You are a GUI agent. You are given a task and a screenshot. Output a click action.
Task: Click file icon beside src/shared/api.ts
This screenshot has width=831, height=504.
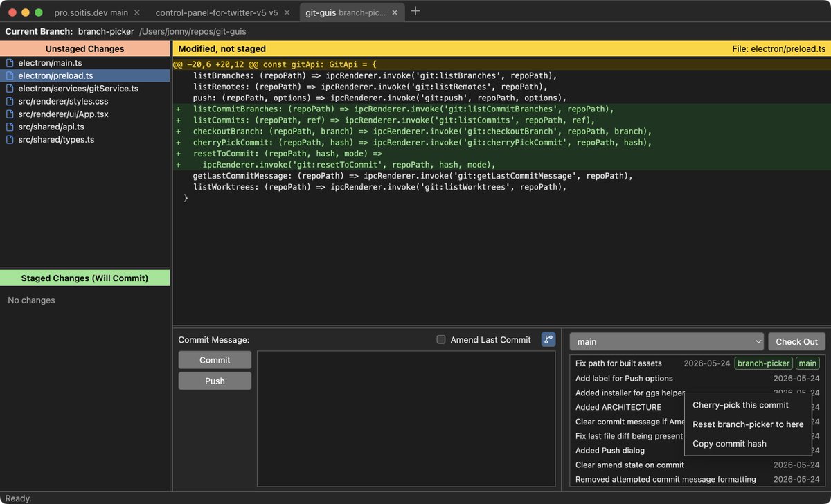[10, 127]
